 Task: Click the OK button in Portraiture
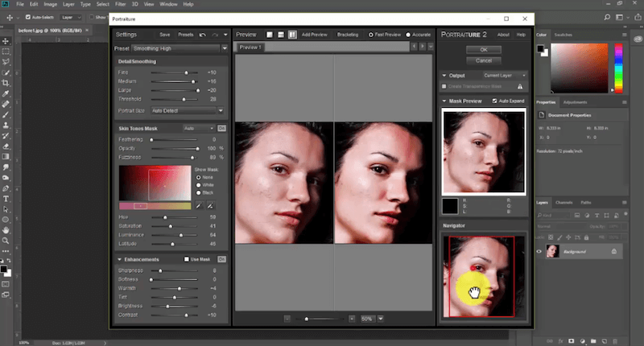point(484,50)
